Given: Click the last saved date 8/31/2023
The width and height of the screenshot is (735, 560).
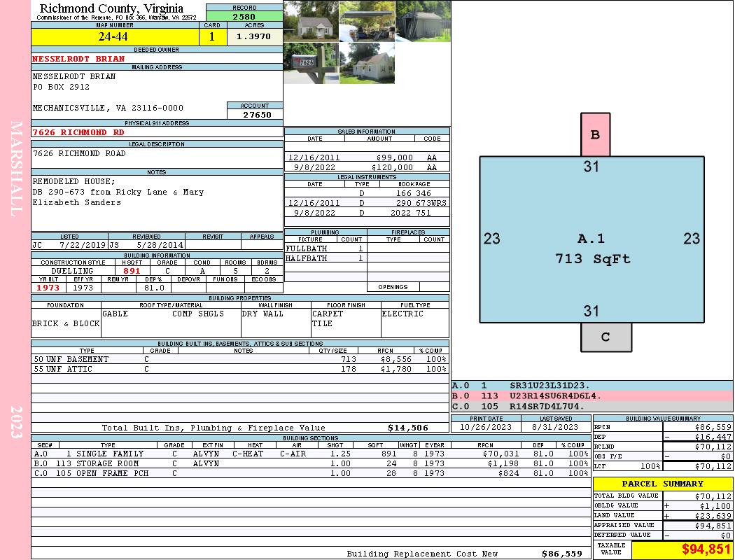Looking at the screenshot, I should 555,428.
